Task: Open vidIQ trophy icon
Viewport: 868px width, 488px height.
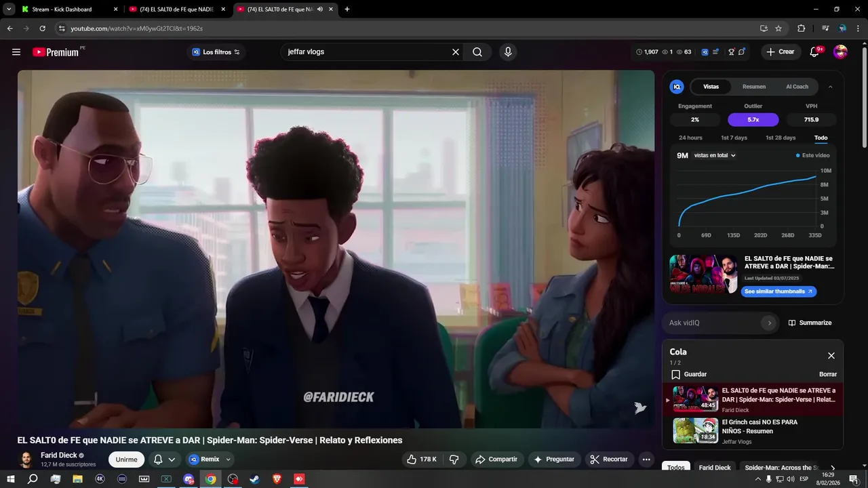Action: (731, 52)
